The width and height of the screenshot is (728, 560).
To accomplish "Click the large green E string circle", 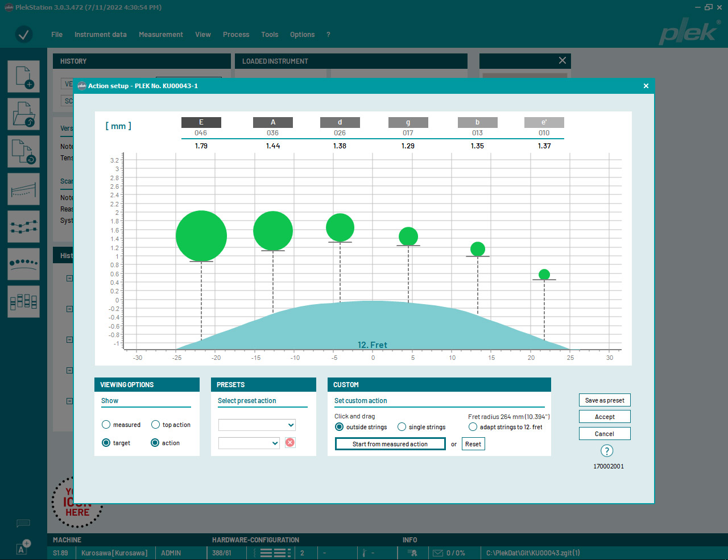I will tap(201, 236).
